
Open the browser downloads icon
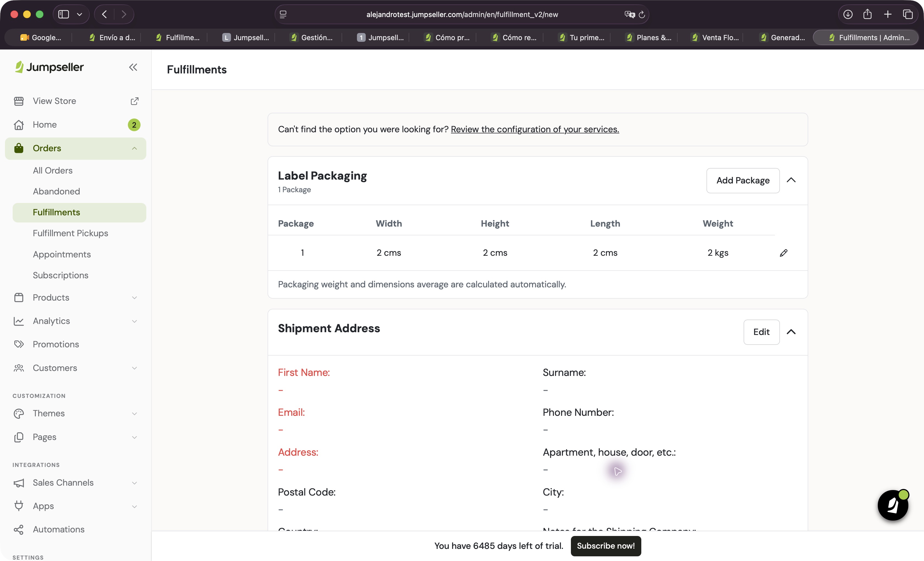(x=848, y=14)
